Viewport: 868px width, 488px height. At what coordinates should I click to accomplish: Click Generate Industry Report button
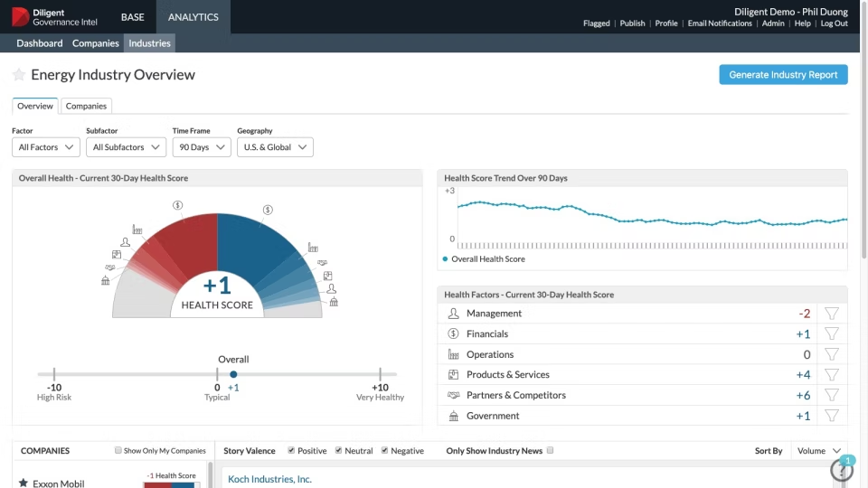coord(783,75)
